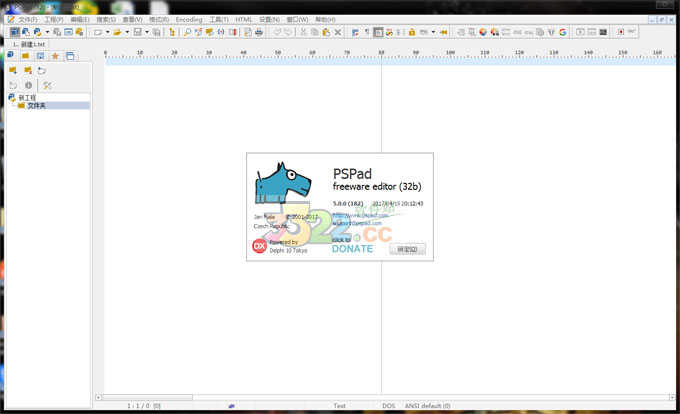This screenshot has height=414, width=680.
Task: Click the orange pin arrow icon
Action: pos(443,32)
